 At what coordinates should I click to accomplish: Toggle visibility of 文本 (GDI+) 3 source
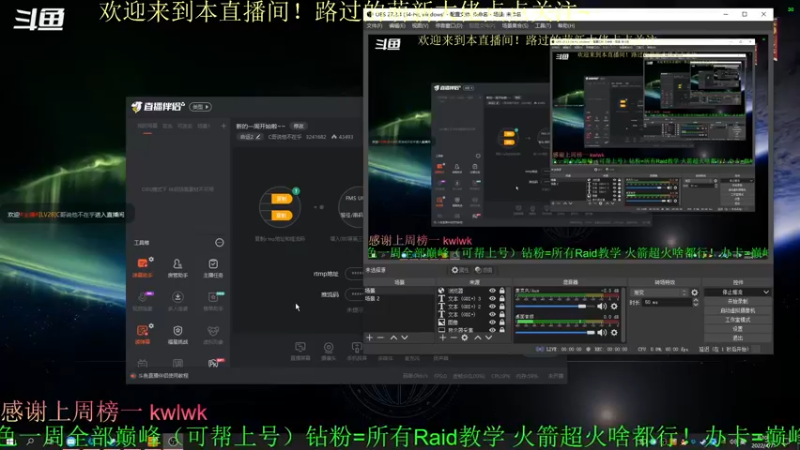pyautogui.click(x=492, y=298)
